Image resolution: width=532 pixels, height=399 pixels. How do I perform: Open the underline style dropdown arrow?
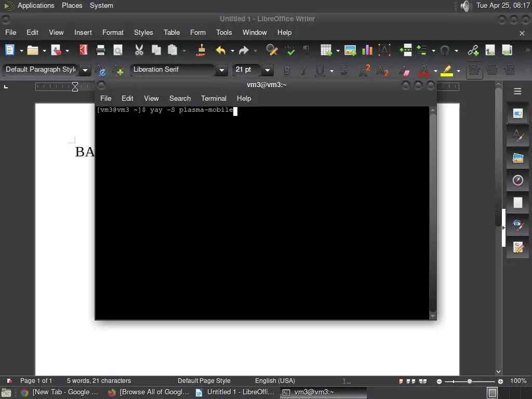(331, 71)
